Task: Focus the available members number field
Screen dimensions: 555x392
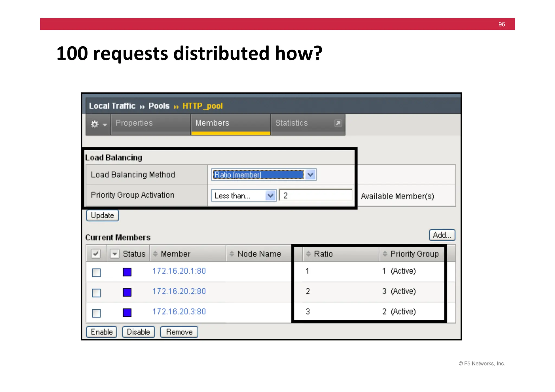Action: pos(316,196)
